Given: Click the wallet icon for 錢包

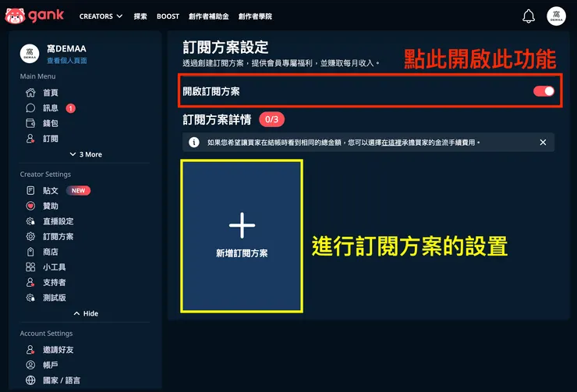Looking at the screenshot, I should (x=30, y=123).
